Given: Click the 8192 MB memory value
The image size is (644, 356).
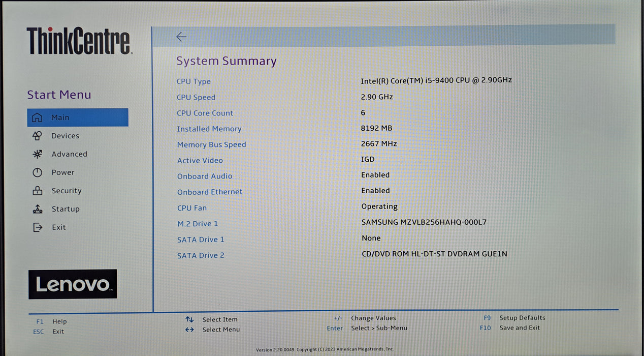Looking at the screenshot, I should pos(376,128).
